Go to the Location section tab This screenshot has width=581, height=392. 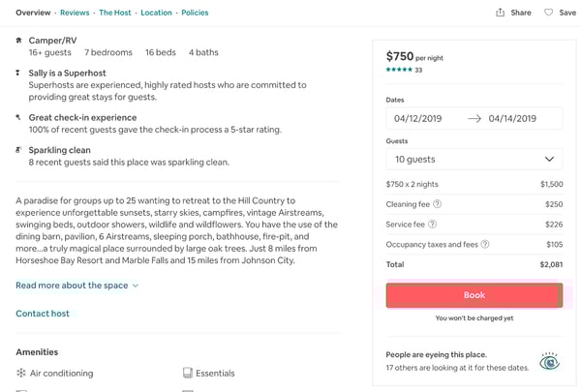156,13
